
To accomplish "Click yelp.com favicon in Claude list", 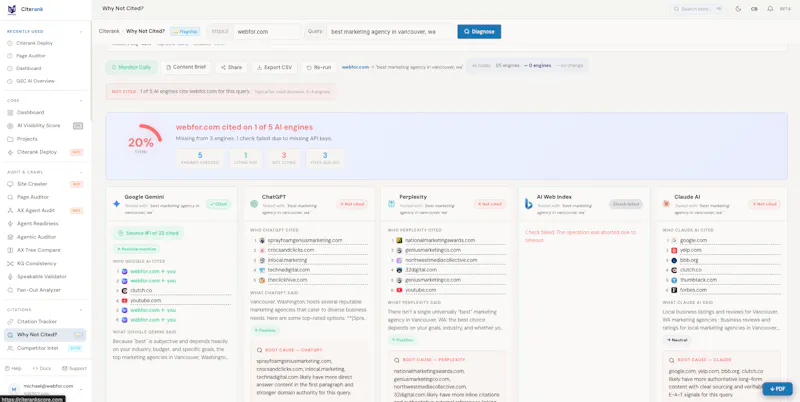I will tap(674, 250).
